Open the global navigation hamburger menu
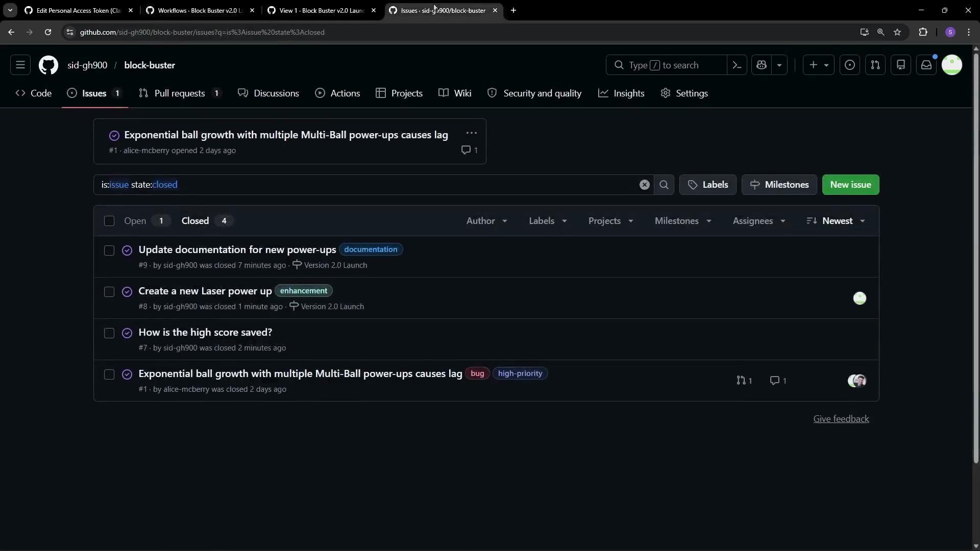This screenshot has height=551, width=980. tap(20, 65)
